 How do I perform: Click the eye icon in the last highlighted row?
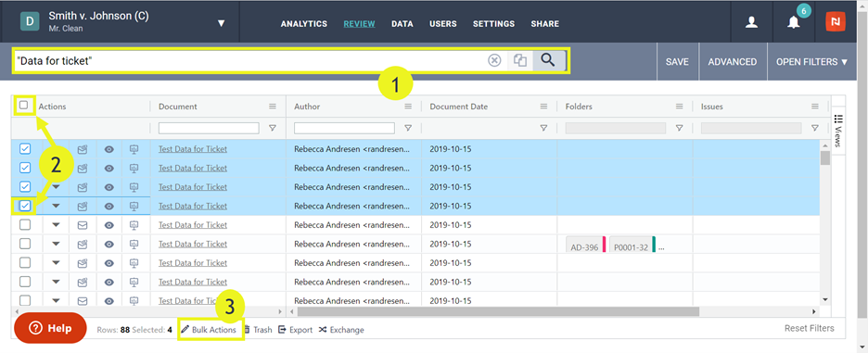click(x=109, y=206)
